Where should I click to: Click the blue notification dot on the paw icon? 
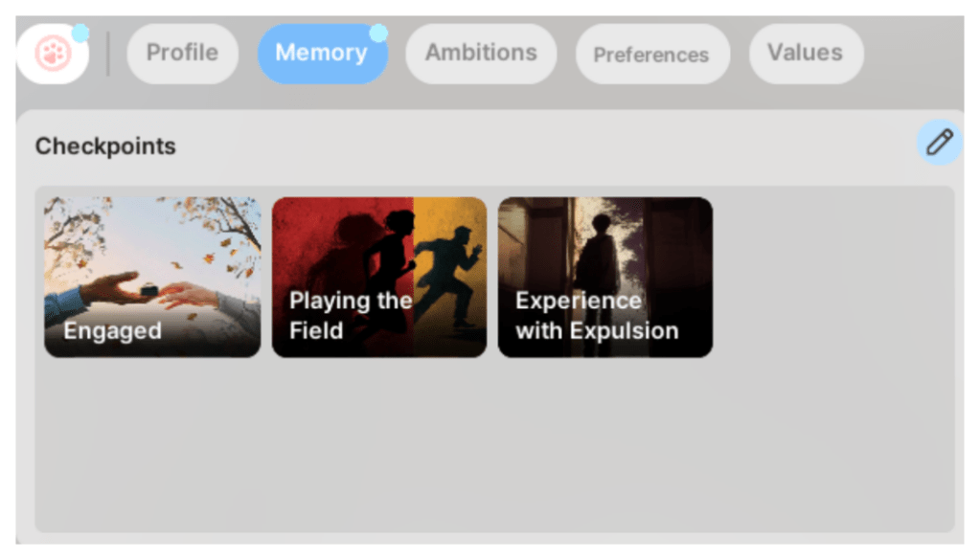pos(80,34)
